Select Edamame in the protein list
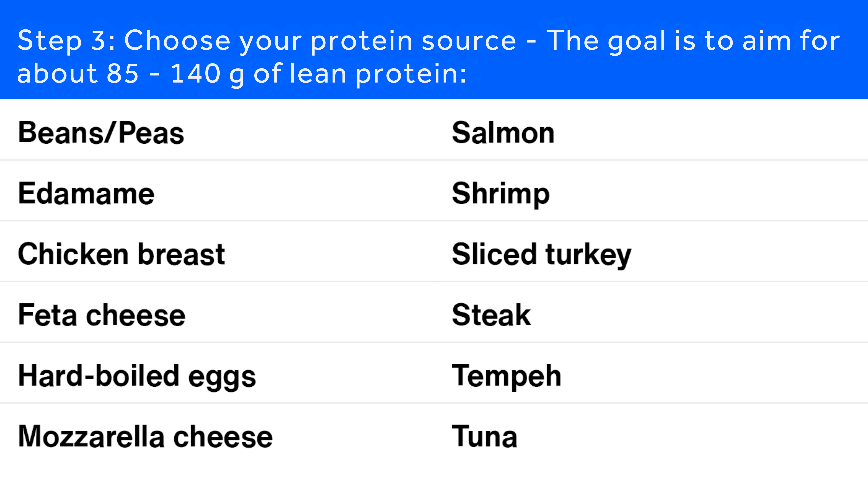 click(86, 193)
